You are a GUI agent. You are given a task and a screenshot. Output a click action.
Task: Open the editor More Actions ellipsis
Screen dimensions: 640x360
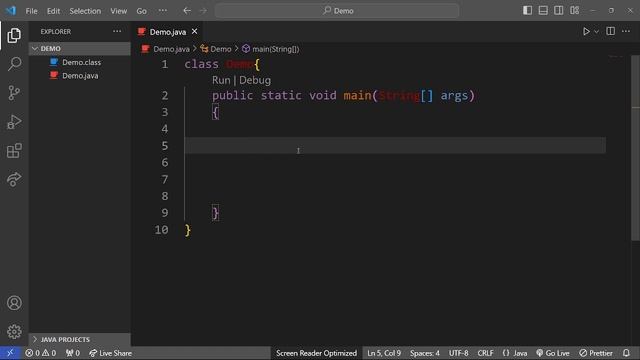626,31
